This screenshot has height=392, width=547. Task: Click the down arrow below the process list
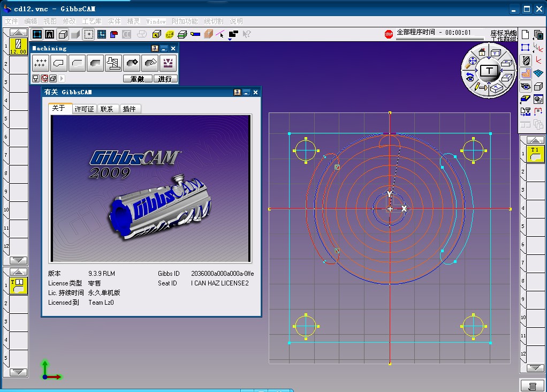tap(19, 372)
